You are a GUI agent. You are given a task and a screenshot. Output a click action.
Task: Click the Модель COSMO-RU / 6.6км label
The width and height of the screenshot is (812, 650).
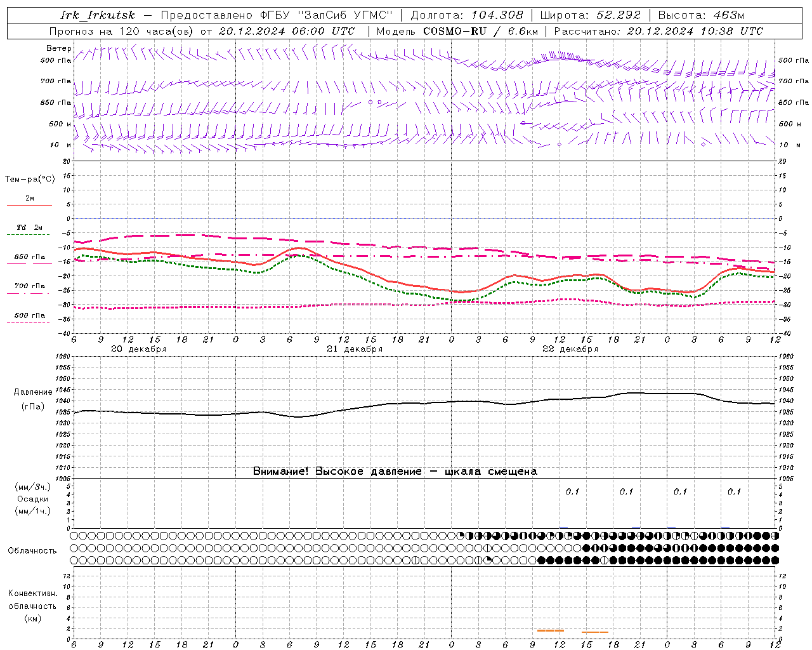(x=457, y=31)
